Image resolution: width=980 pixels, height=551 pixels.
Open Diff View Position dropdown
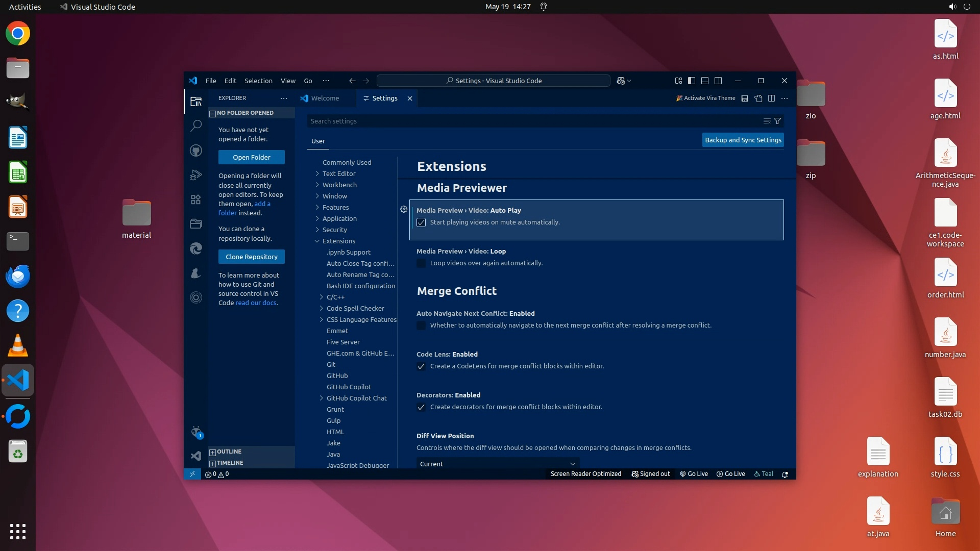point(497,464)
